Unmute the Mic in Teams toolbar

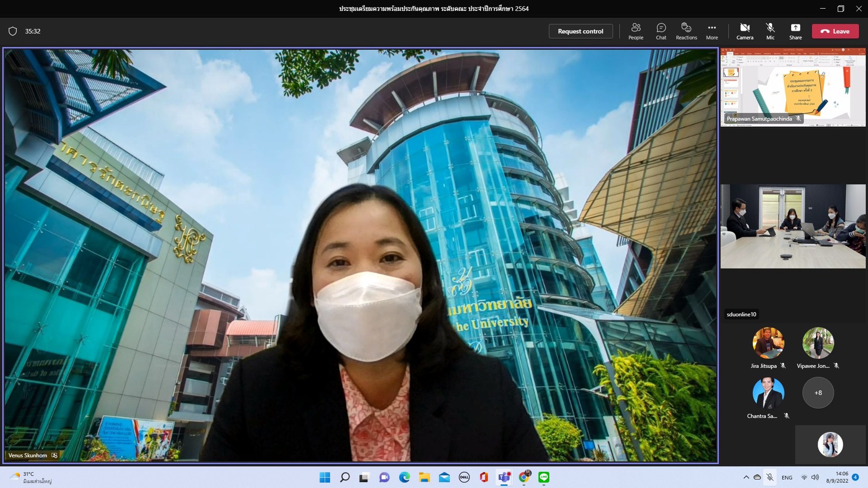click(x=770, y=31)
